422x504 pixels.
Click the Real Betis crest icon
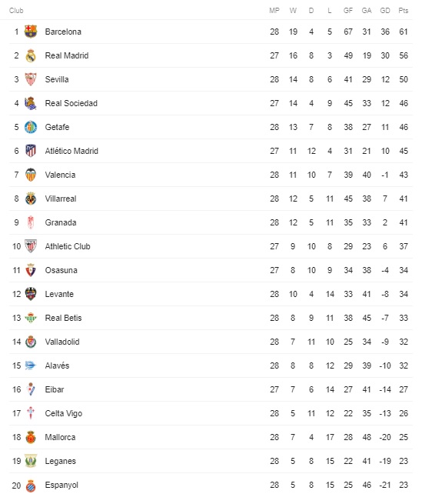coord(31,318)
